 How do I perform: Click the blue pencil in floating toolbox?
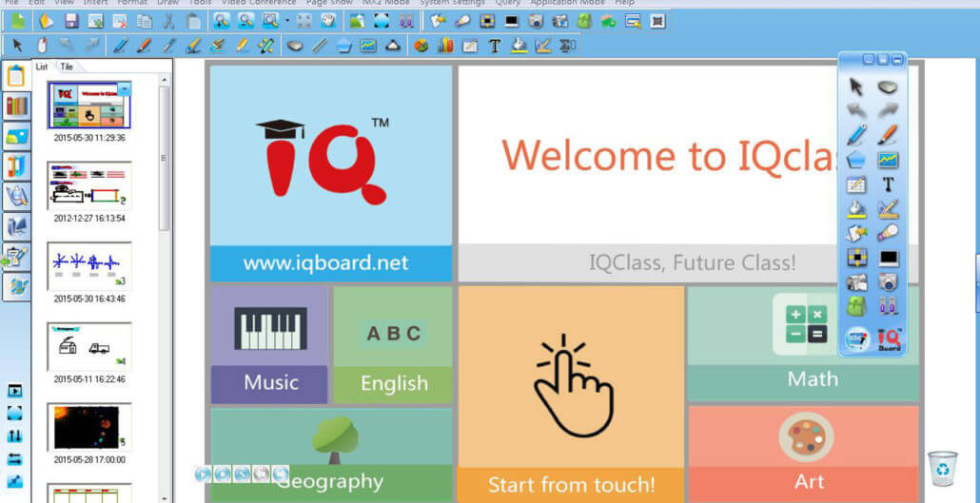856,135
